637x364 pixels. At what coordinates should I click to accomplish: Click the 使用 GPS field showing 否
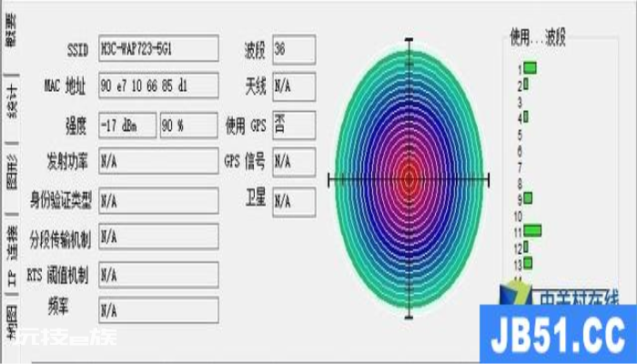click(294, 125)
